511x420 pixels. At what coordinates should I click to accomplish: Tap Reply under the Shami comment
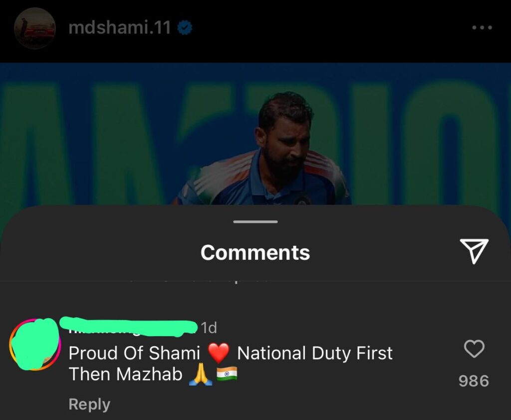(x=90, y=404)
